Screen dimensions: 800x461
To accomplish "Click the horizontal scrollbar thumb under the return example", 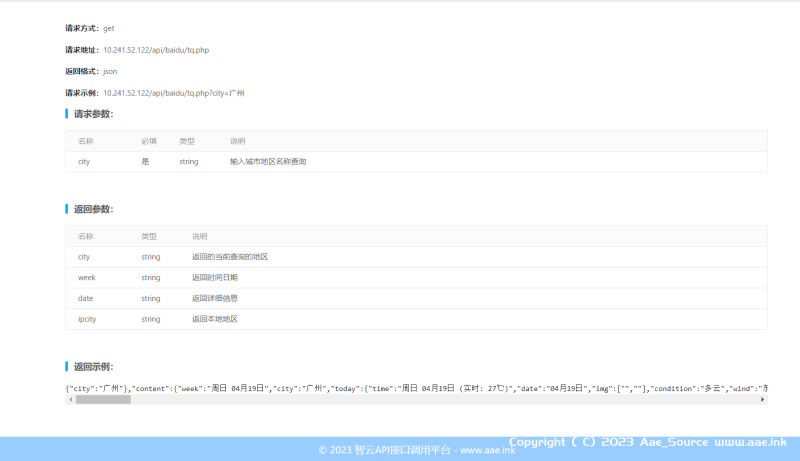I will [x=103, y=399].
